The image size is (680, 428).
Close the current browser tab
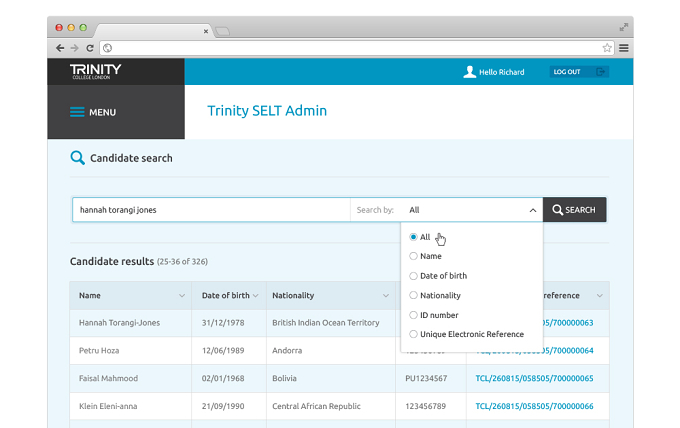tap(206, 31)
